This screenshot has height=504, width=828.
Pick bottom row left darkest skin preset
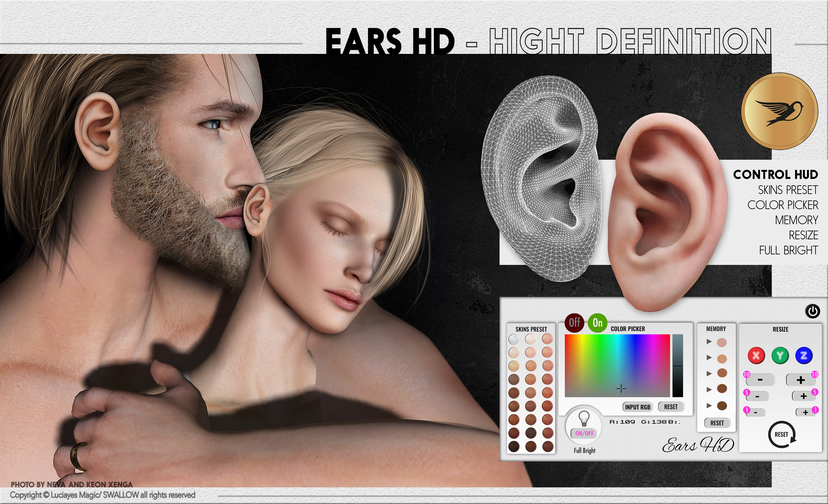coord(514,447)
